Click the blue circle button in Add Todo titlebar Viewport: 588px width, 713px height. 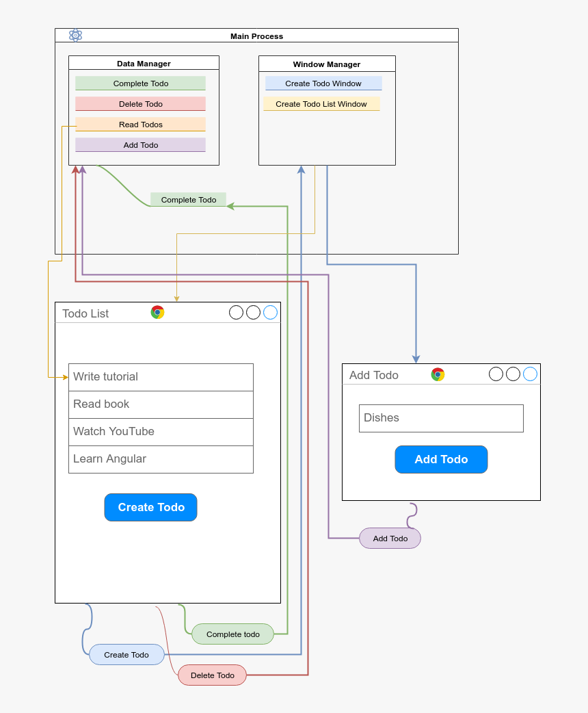coord(530,374)
